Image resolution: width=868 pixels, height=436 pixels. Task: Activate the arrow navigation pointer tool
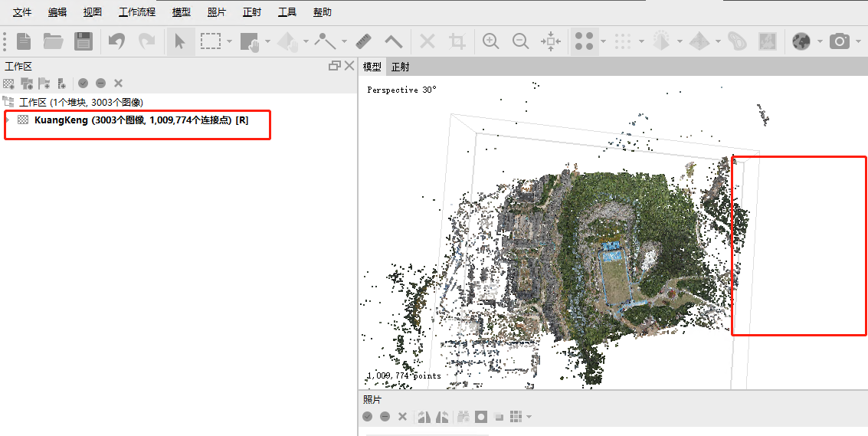pos(180,41)
